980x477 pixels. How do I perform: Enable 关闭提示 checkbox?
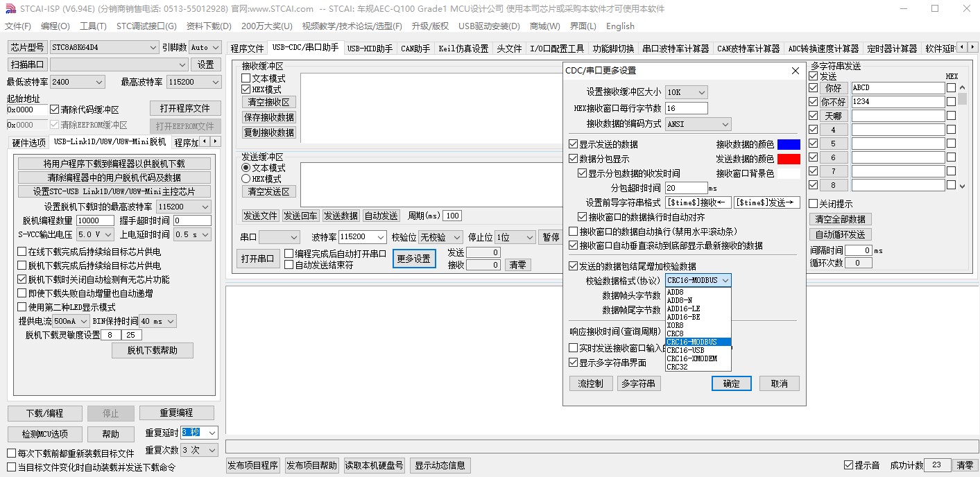(814, 204)
